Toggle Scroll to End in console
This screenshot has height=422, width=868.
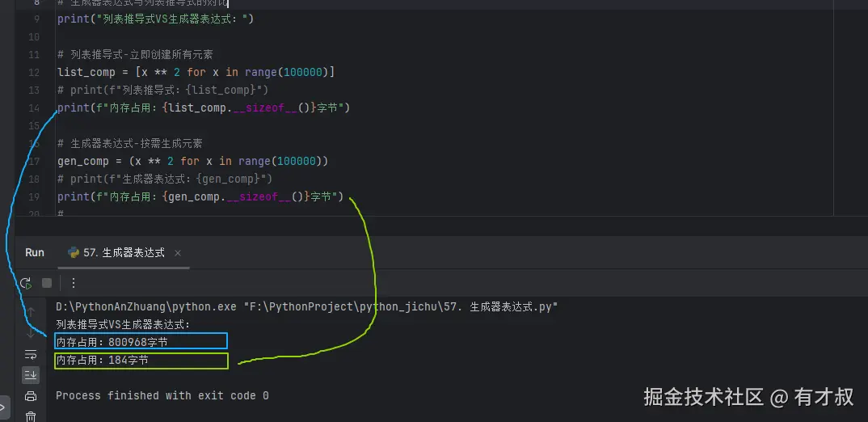[x=31, y=375]
